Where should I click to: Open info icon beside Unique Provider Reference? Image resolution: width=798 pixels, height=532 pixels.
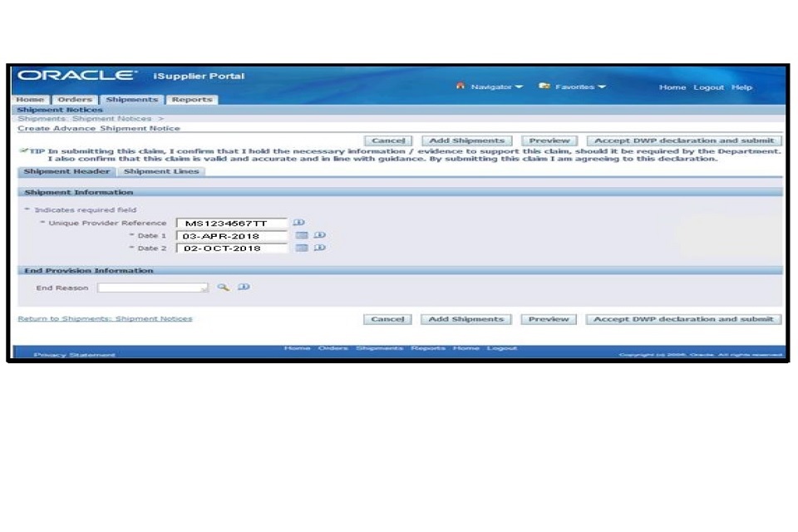point(299,223)
